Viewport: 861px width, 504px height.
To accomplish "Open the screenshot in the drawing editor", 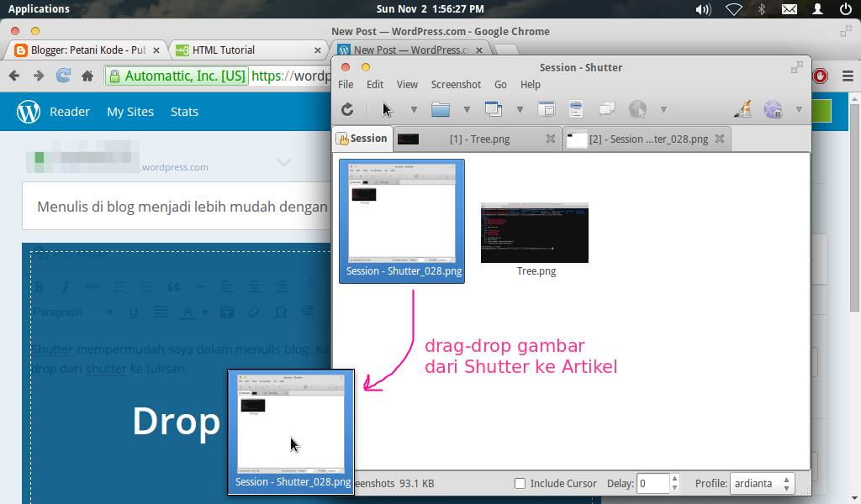I will point(742,108).
